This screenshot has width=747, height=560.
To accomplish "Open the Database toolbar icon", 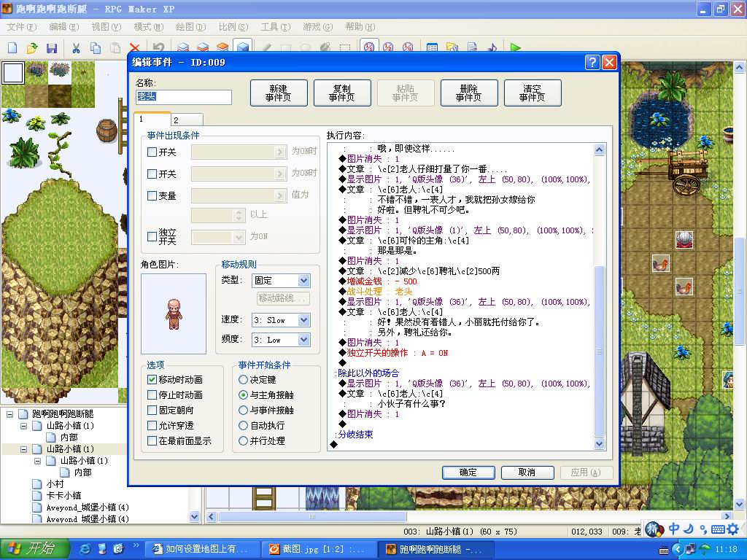I will click(432, 47).
